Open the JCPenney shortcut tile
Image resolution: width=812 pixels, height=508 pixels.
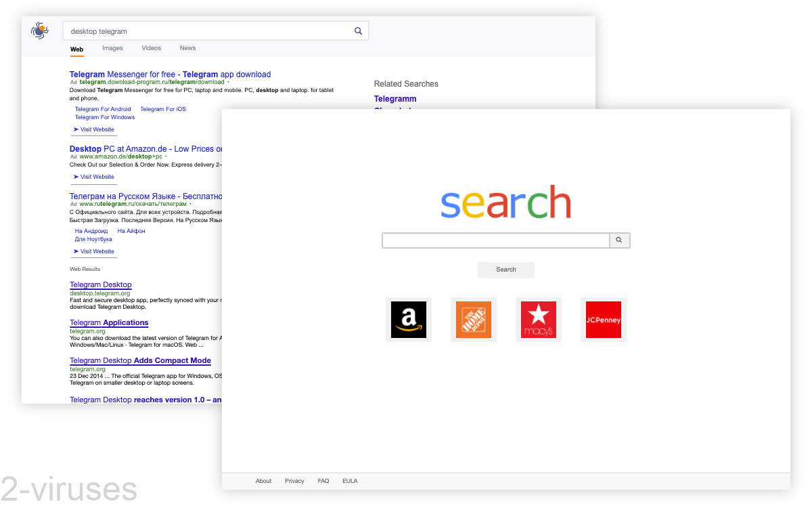(603, 319)
